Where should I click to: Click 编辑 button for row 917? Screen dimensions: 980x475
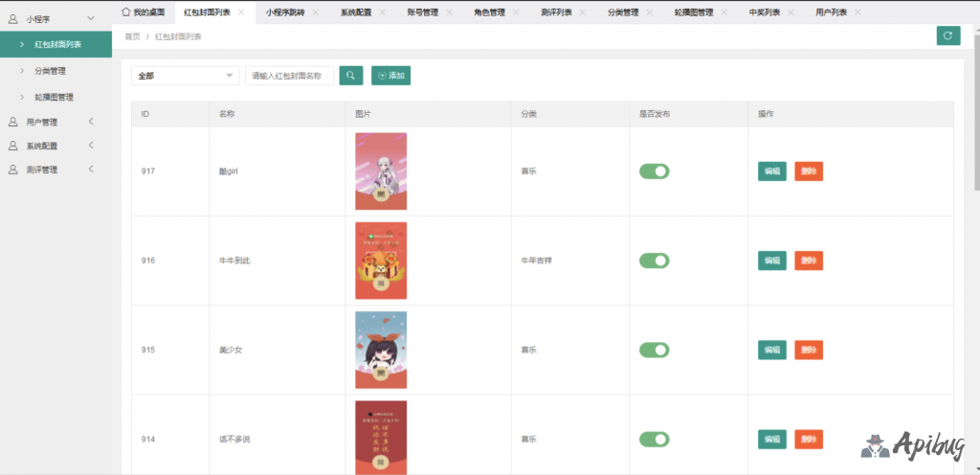pyautogui.click(x=771, y=171)
